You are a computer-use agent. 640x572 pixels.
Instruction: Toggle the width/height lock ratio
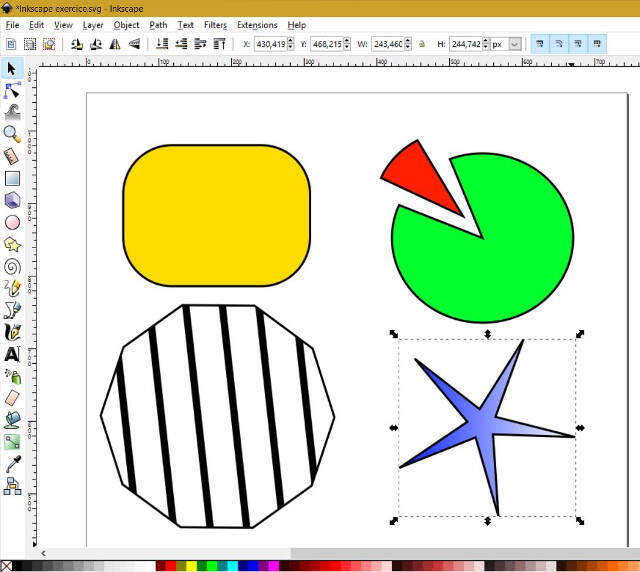click(422, 44)
